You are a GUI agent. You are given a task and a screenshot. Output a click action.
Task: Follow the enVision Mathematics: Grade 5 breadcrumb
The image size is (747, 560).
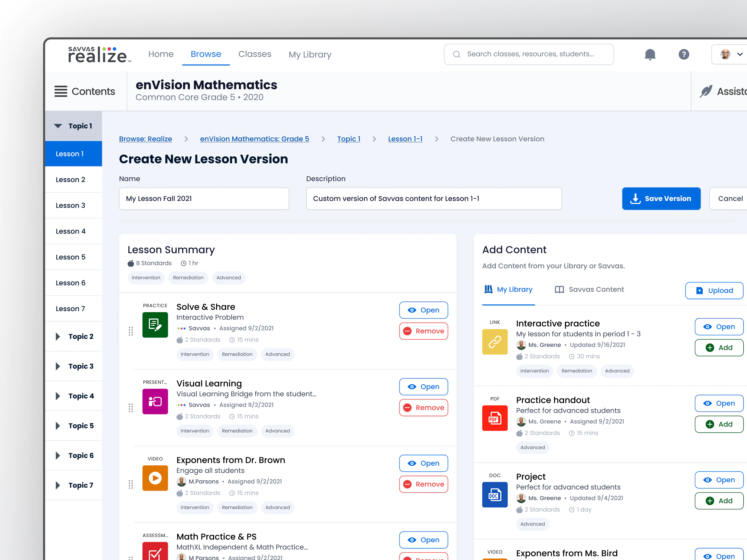pyautogui.click(x=254, y=139)
